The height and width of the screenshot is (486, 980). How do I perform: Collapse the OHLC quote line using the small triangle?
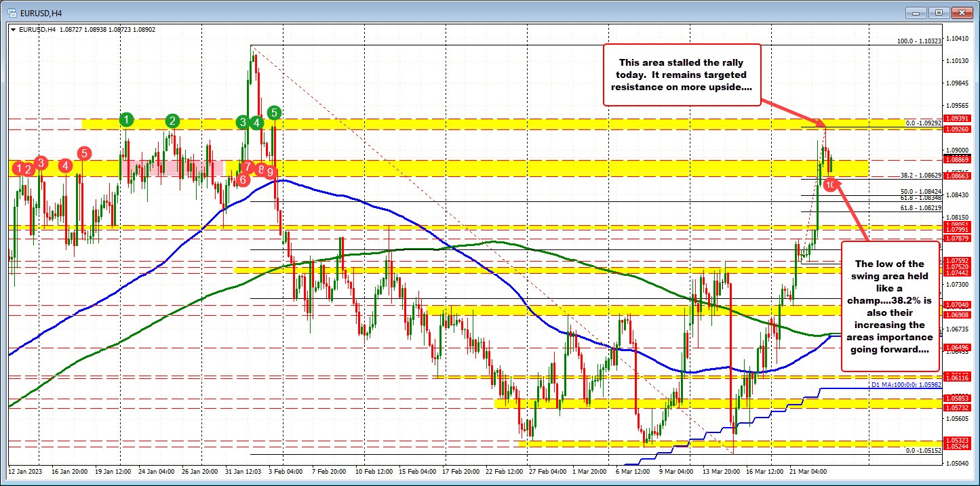coord(14,30)
